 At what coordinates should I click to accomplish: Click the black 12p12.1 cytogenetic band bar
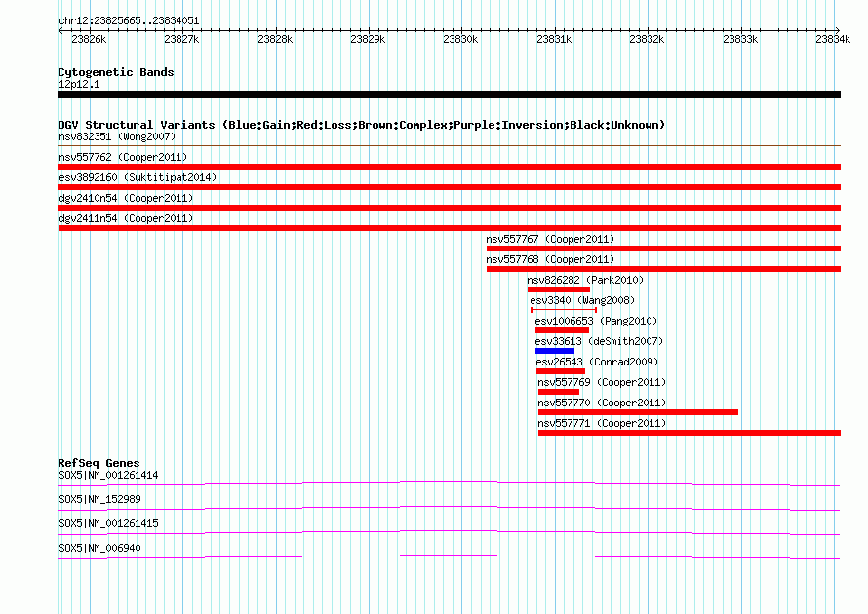pos(449,95)
